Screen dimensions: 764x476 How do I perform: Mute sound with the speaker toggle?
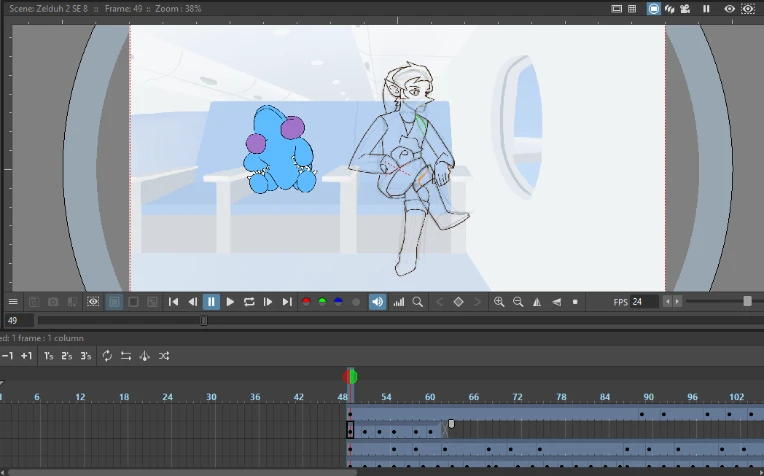(x=377, y=302)
